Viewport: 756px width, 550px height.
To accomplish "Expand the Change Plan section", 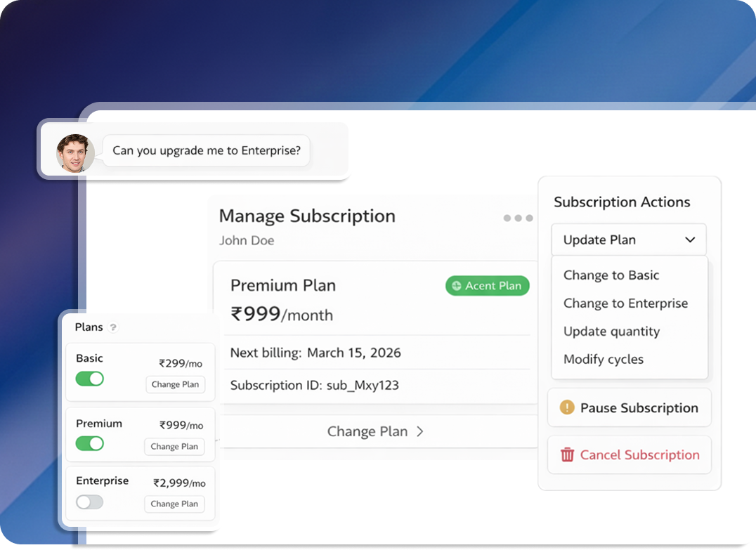I will pyautogui.click(x=376, y=431).
